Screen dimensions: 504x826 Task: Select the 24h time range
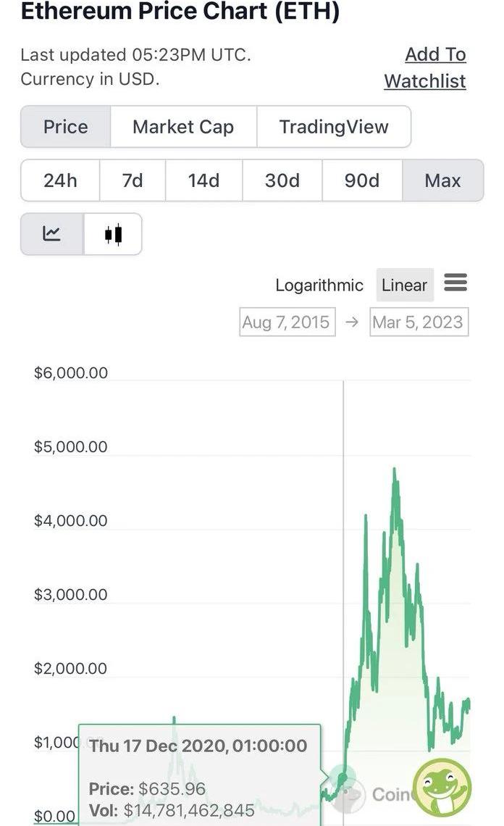tap(60, 180)
